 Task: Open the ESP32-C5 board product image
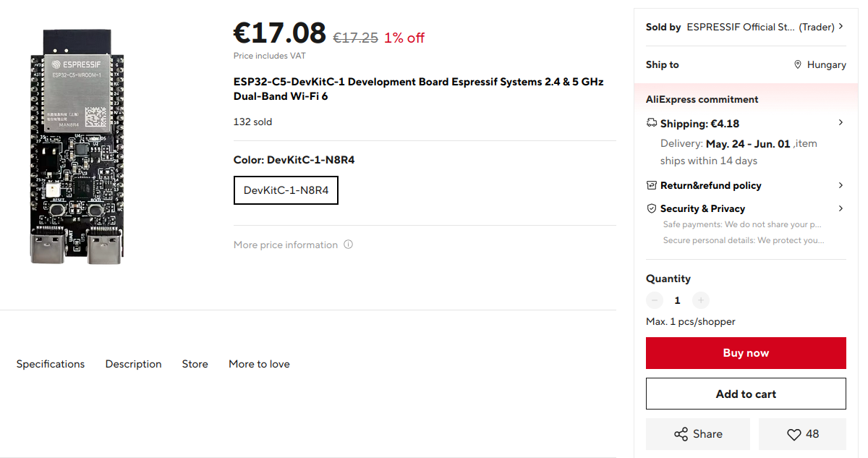(x=77, y=147)
